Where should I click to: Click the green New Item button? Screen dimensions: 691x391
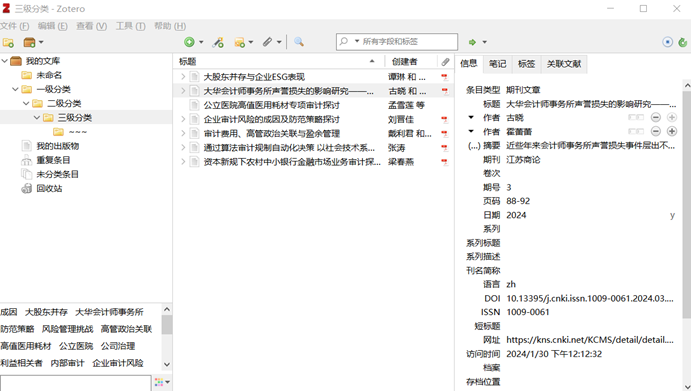coord(189,42)
